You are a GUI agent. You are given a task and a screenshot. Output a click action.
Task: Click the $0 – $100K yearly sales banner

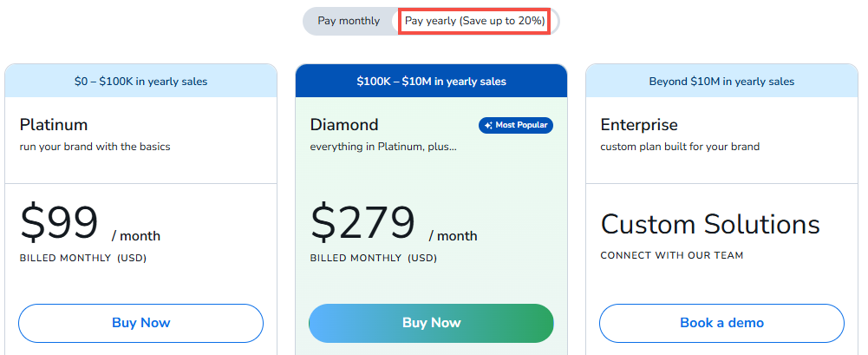(140, 82)
